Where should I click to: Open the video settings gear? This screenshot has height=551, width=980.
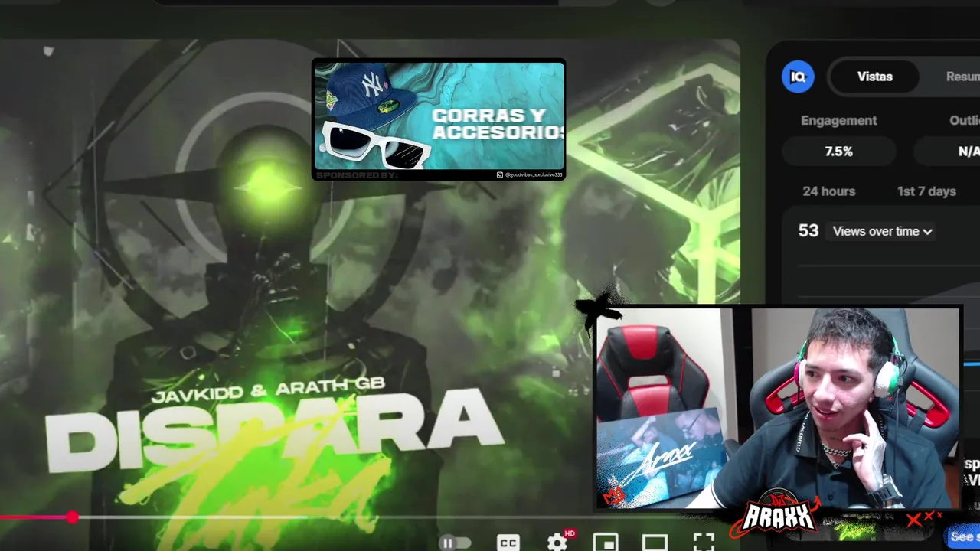pyautogui.click(x=557, y=542)
